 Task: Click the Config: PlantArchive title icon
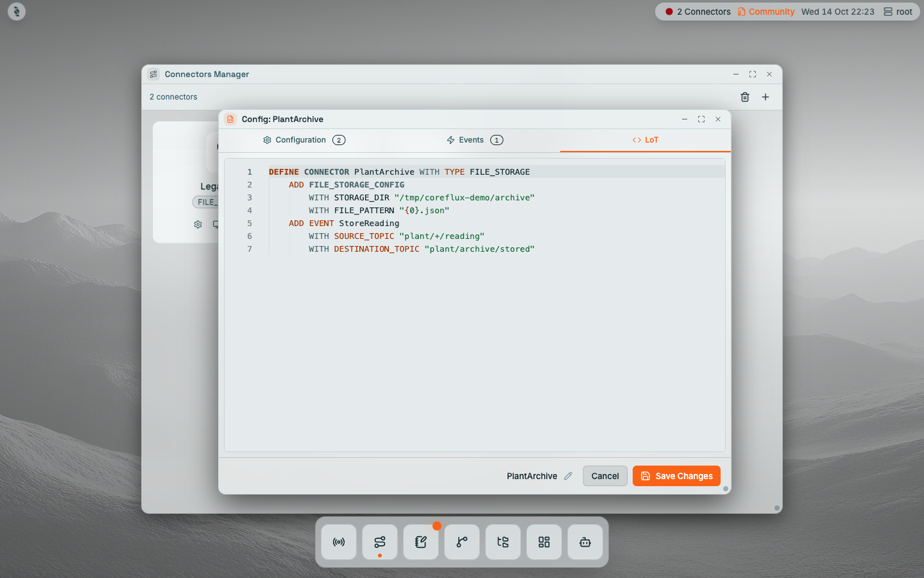[x=230, y=119]
